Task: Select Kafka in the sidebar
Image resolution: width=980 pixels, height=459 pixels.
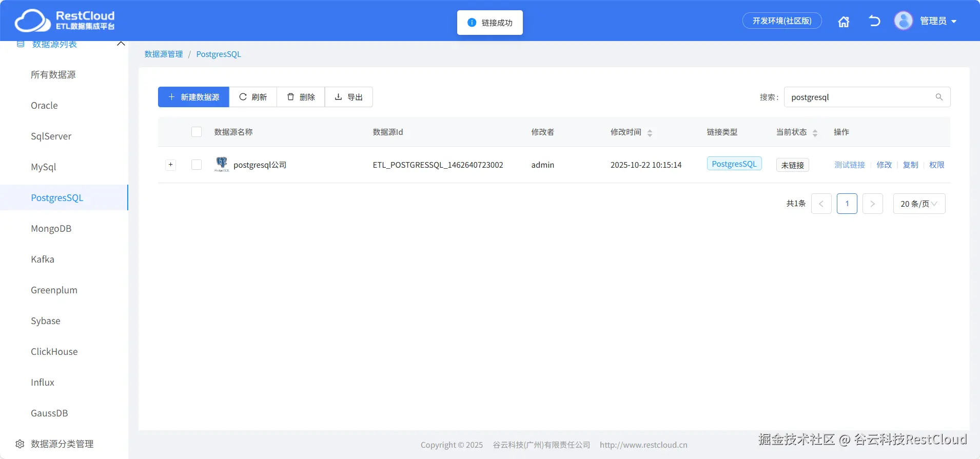Action: click(43, 259)
